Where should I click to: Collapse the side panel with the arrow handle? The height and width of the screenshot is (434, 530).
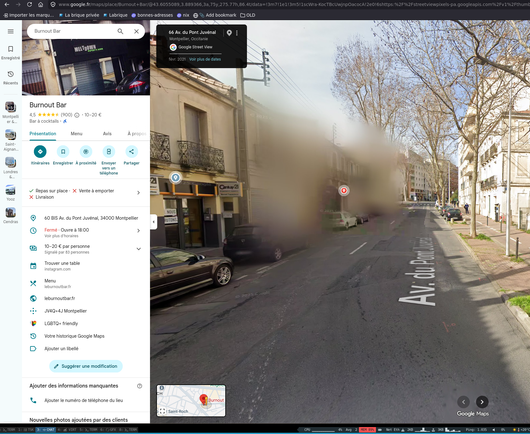[154, 222]
